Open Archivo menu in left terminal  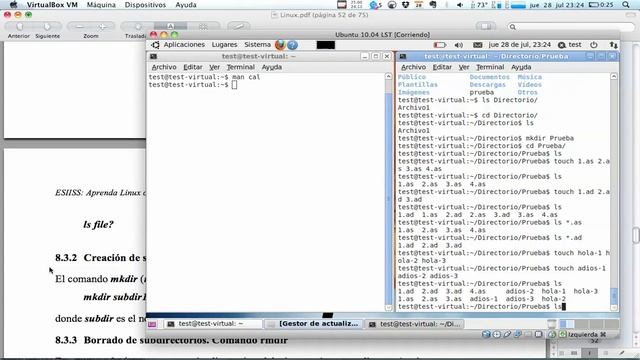click(x=164, y=67)
